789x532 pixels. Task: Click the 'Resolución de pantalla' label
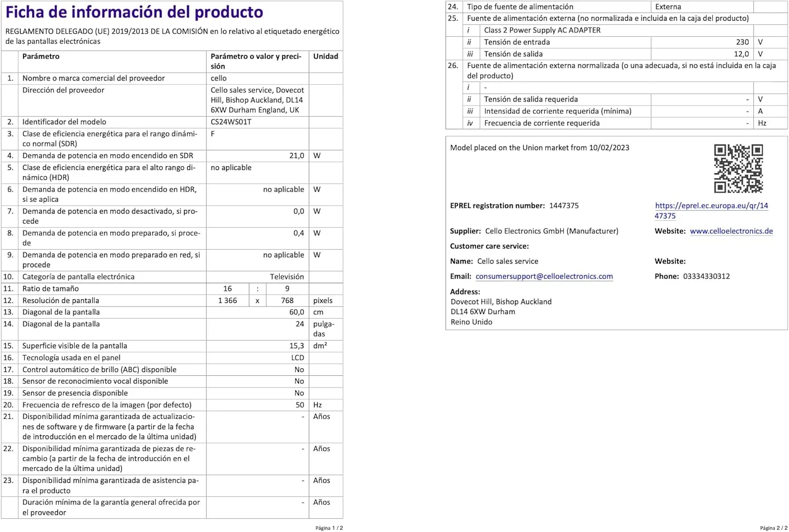(x=60, y=301)
